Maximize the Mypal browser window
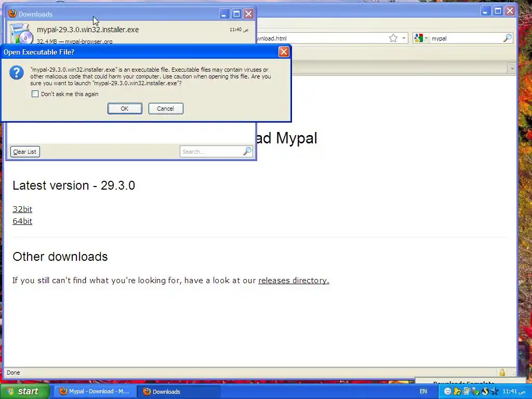Viewport: 532px width, 399px height. (498, 11)
